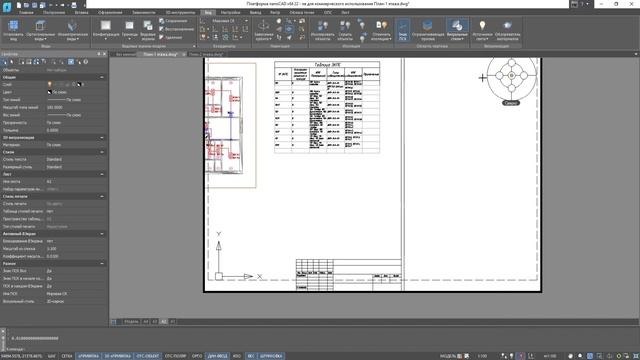Toggle 'ОРТО' in the status bar
This screenshot has height=360, width=640.
click(197, 356)
